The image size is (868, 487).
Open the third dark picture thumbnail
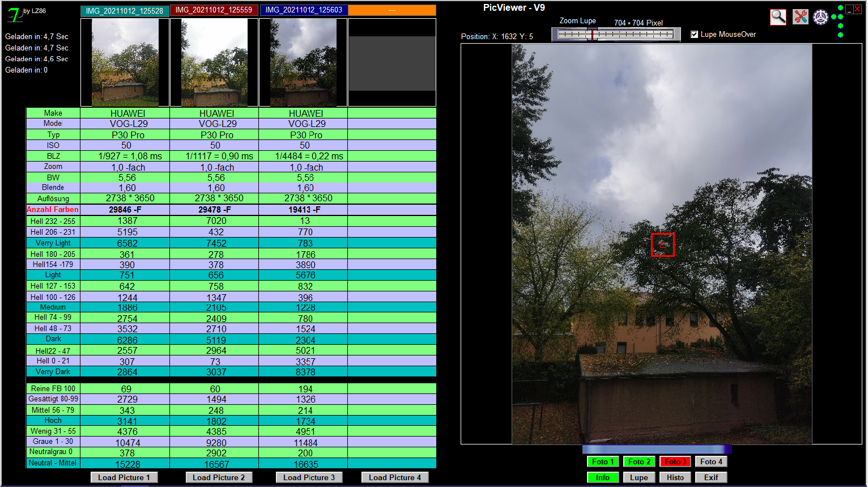click(x=303, y=62)
